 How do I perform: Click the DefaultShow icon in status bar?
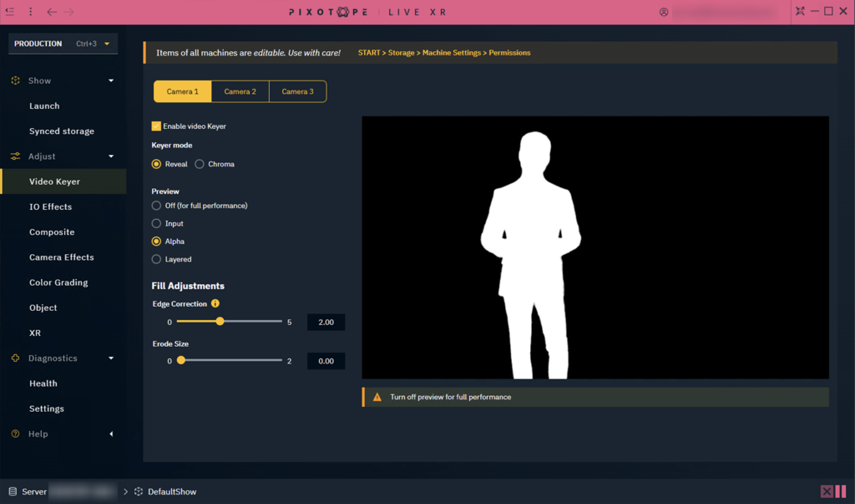click(139, 491)
